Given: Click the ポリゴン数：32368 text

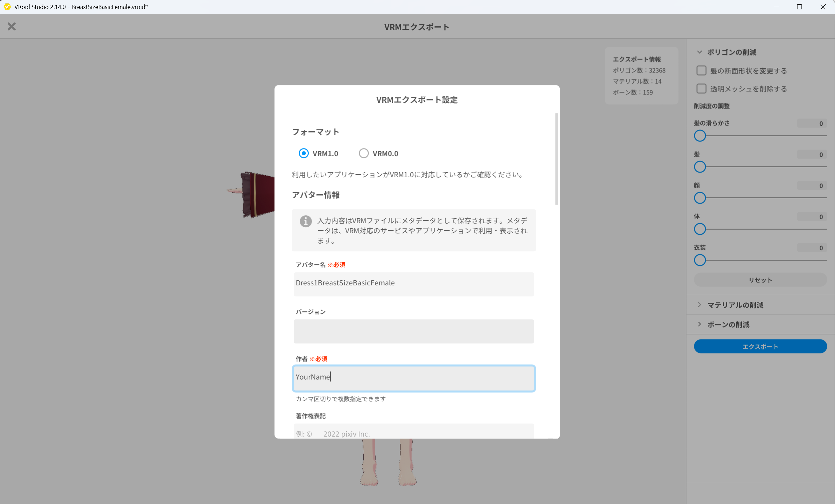Looking at the screenshot, I should pos(639,70).
